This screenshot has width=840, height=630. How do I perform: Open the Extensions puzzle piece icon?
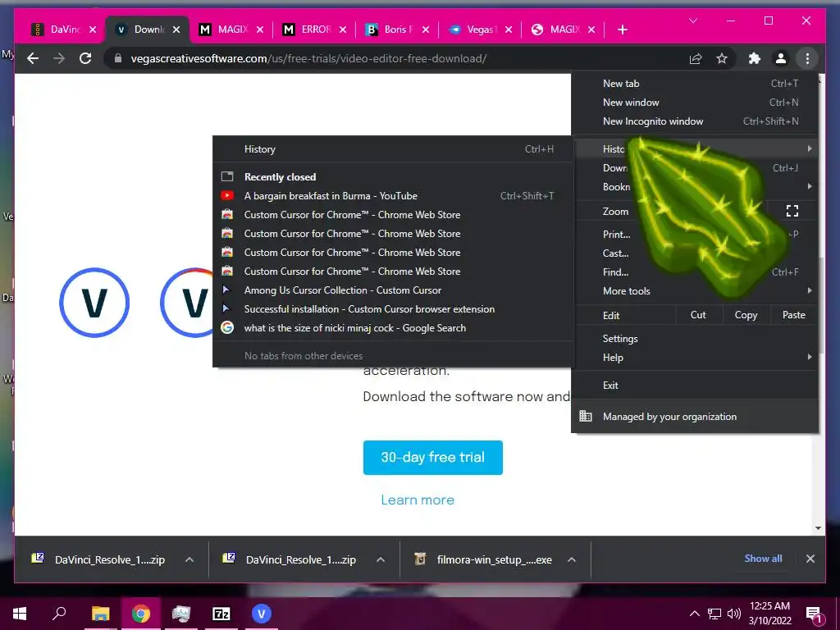(x=755, y=58)
